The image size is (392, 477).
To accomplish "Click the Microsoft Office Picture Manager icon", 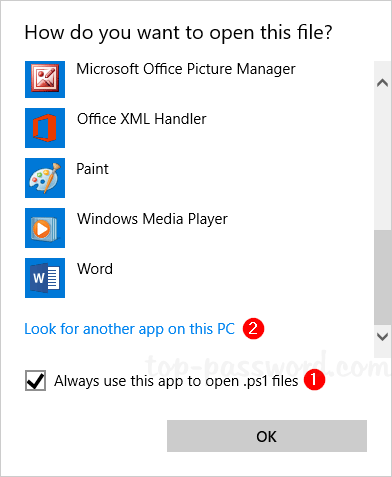I will click(45, 79).
